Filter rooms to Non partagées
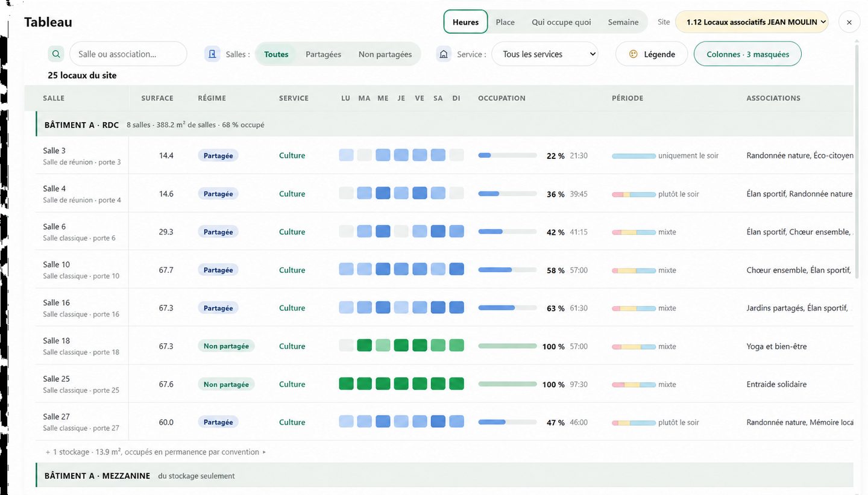This screenshot has width=868, height=495. [x=385, y=54]
